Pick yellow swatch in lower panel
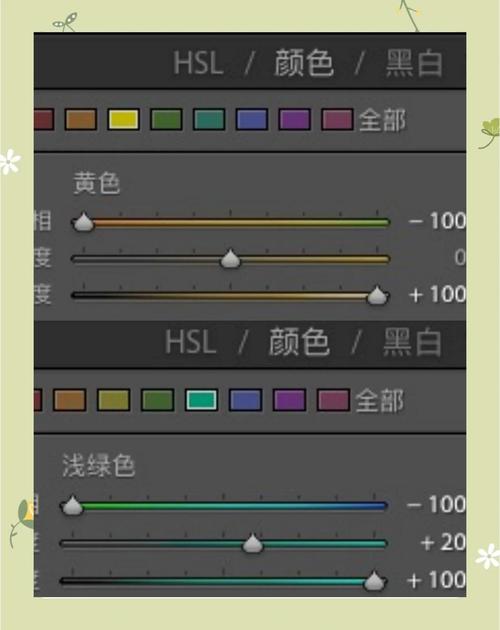Viewport: 500px width, 630px height. tap(113, 400)
